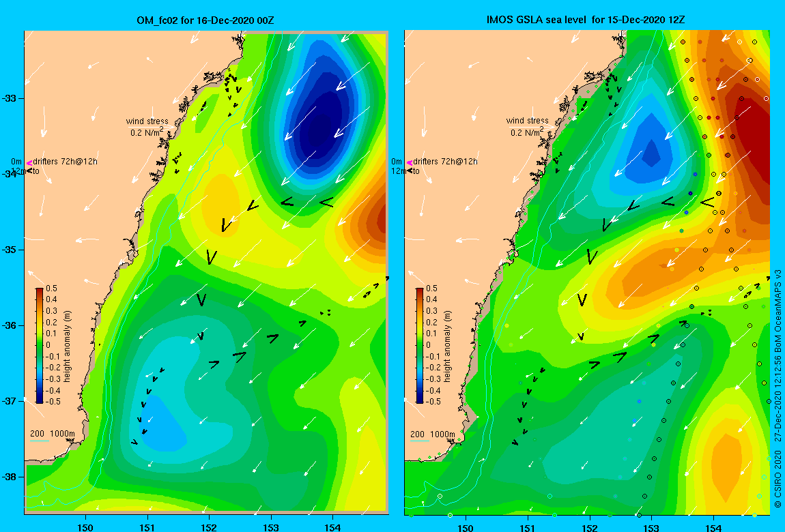The image size is (785, 532).
Task: Click longitude 151 under the right map
Action: point(528,527)
